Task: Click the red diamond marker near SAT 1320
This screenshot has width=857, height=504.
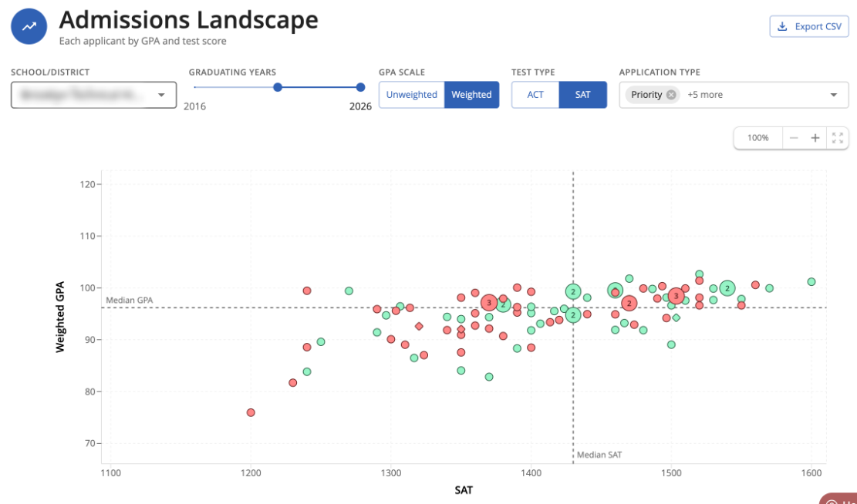Action: pos(419,326)
